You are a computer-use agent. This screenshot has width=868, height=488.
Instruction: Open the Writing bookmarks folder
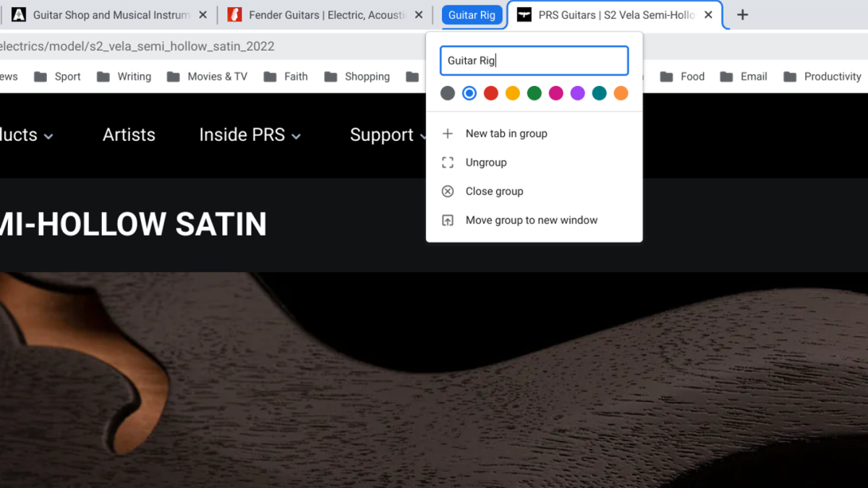[x=124, y=77]
